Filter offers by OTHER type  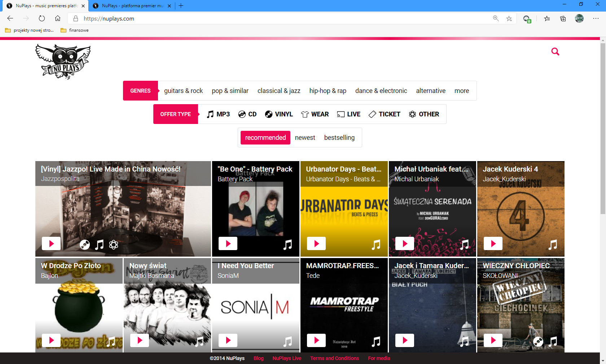click(x=424, y=114)
